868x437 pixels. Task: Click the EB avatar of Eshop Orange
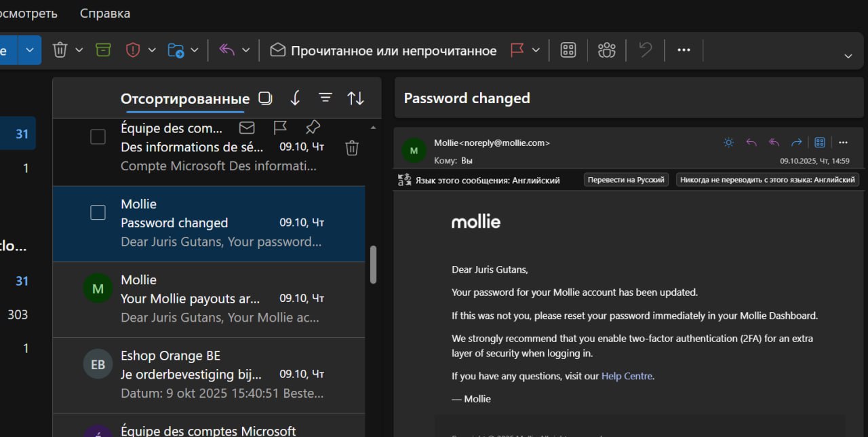(98, 364)
